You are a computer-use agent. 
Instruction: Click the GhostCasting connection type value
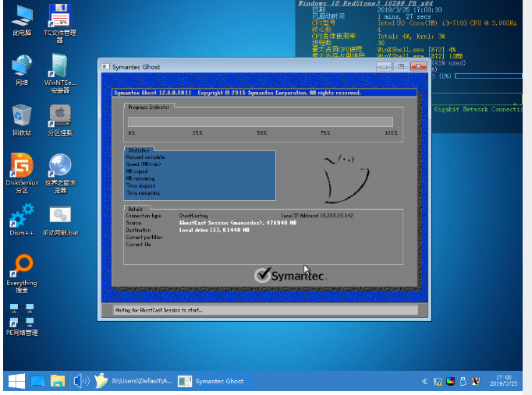pos(193,216)
